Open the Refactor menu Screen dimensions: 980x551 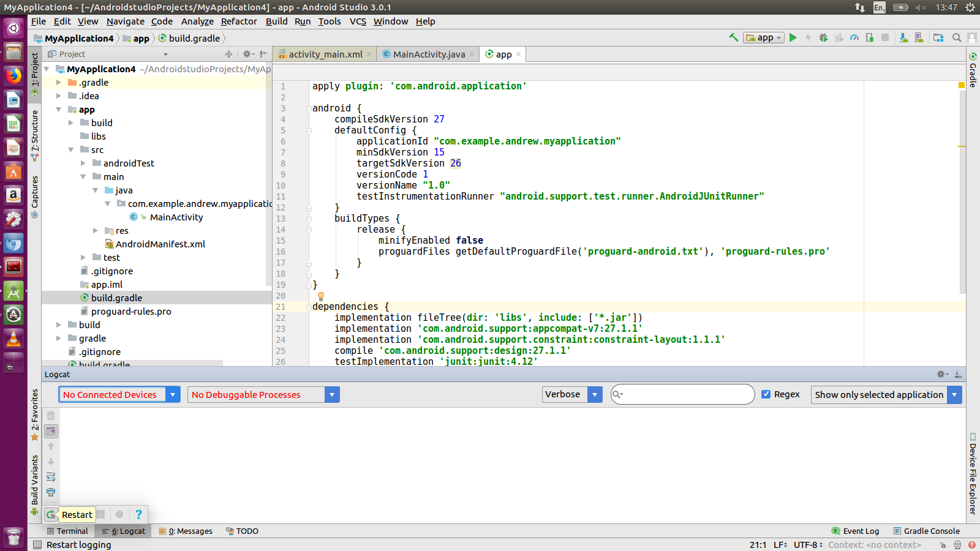pos(239,21)
